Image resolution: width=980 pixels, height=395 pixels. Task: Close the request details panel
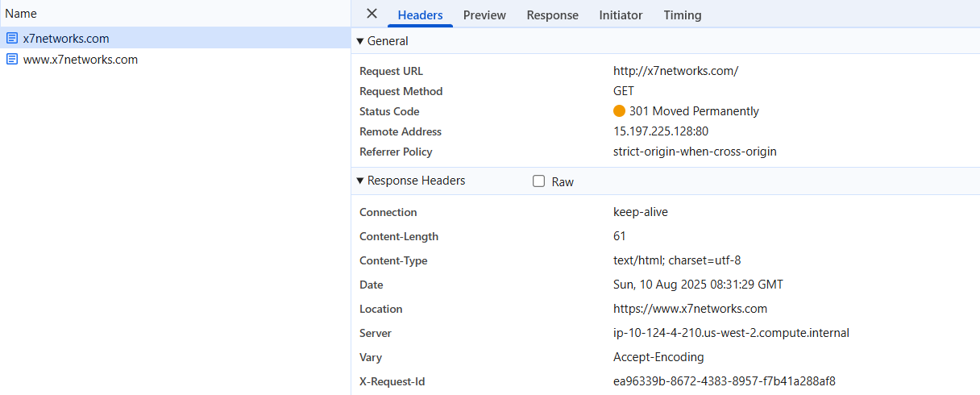[372, 14]
